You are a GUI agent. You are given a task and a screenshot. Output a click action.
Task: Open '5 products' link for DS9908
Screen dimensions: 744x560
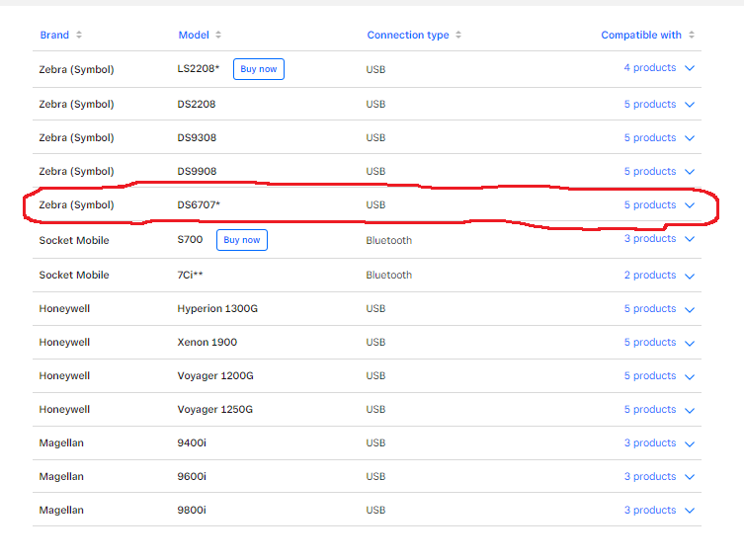(649, 172)
